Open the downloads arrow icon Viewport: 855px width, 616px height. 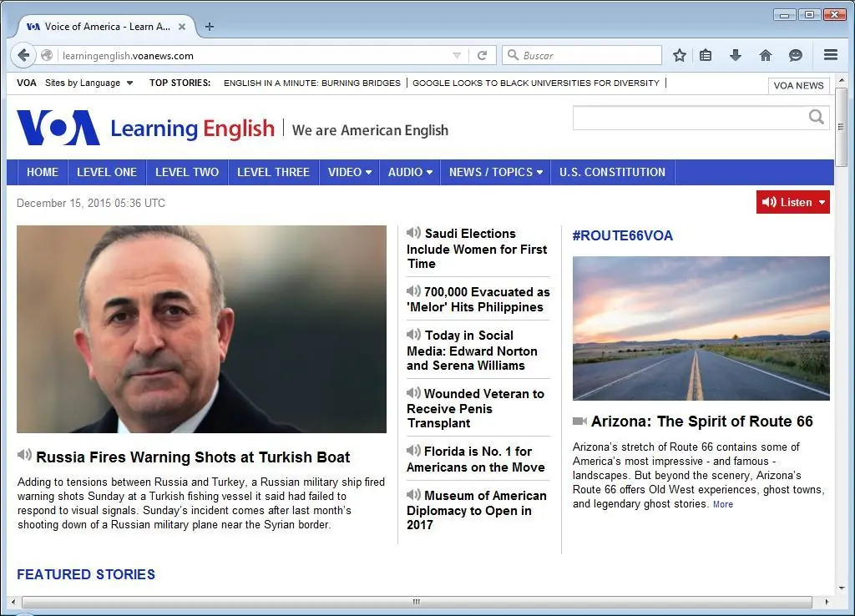pos(736,55)
